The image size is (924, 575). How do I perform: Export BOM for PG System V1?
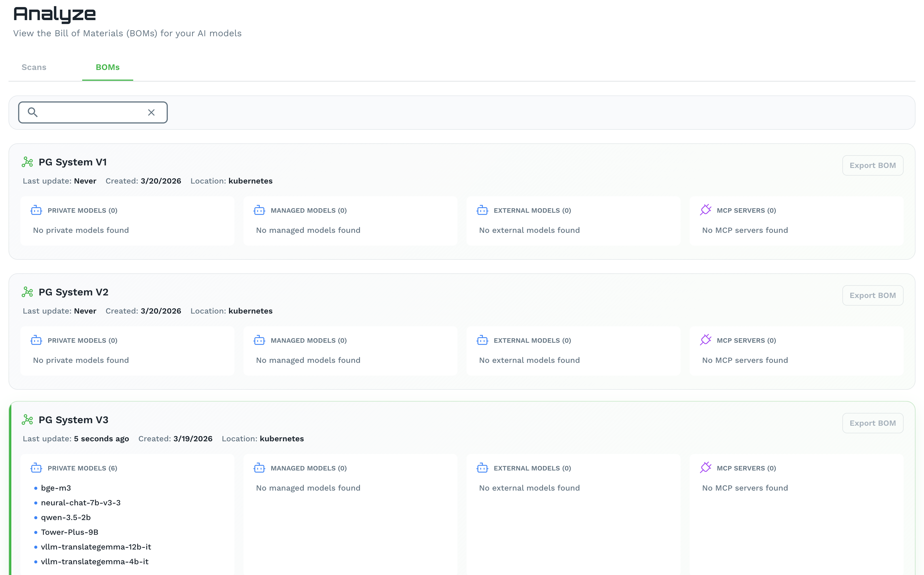[872, 165]
